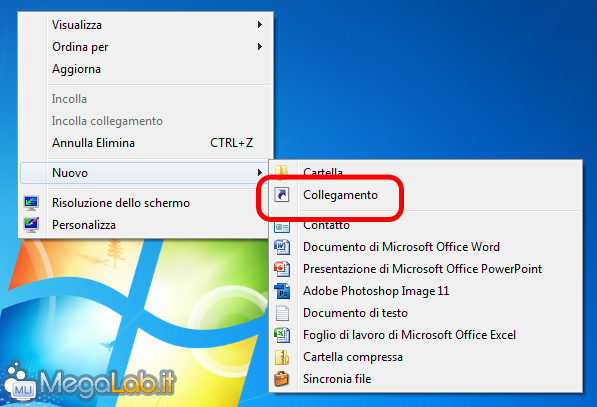This screenshot has height=407, width=597.
Task: Click the PowerPoint presentation icon
Action: click(x=282, y=269)
